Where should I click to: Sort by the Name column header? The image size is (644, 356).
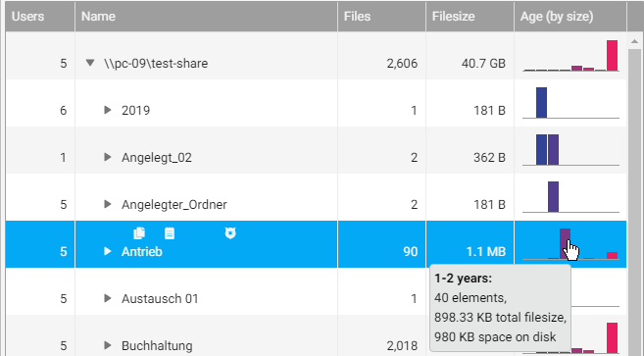click(x=206, y=17)
